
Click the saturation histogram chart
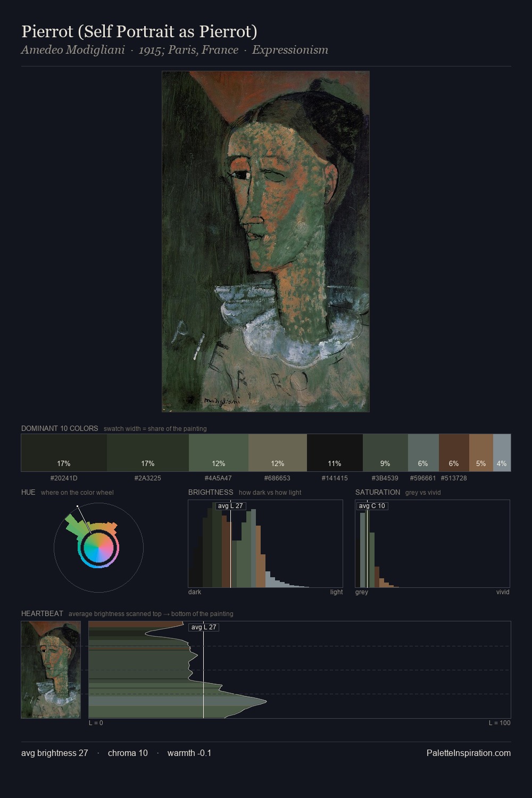(433, 544)
